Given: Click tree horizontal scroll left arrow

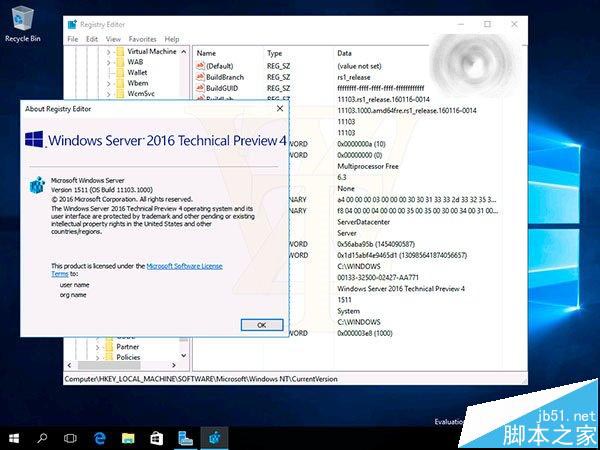Looking at the screenshot, I should (69, 365).
